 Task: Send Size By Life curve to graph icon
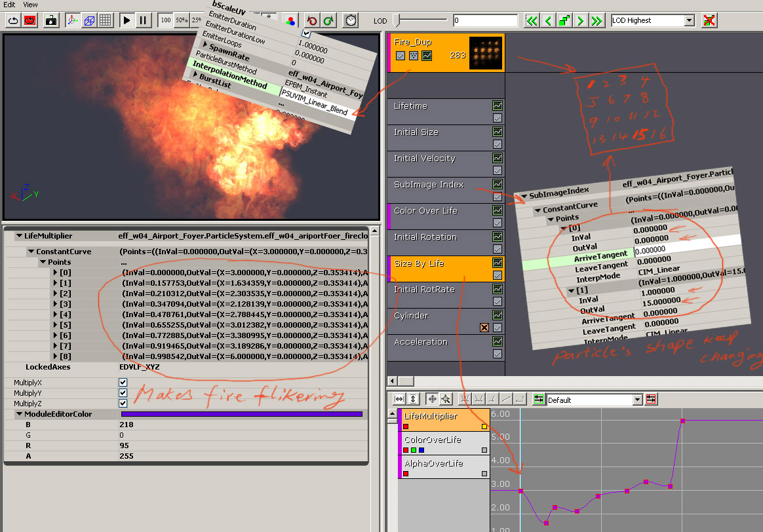tap(498, 263)
